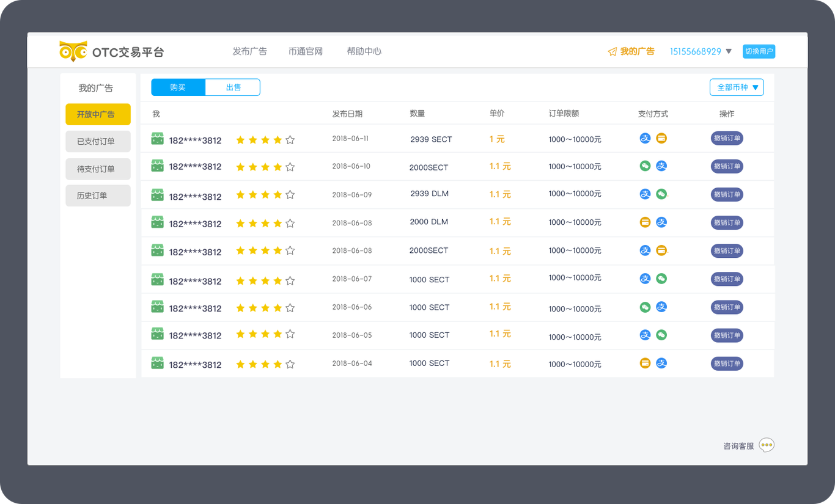Click bank card icon in 2018-06-04 row
The width and height of the screenshot is (835, 504).
(x=645, y=363)
